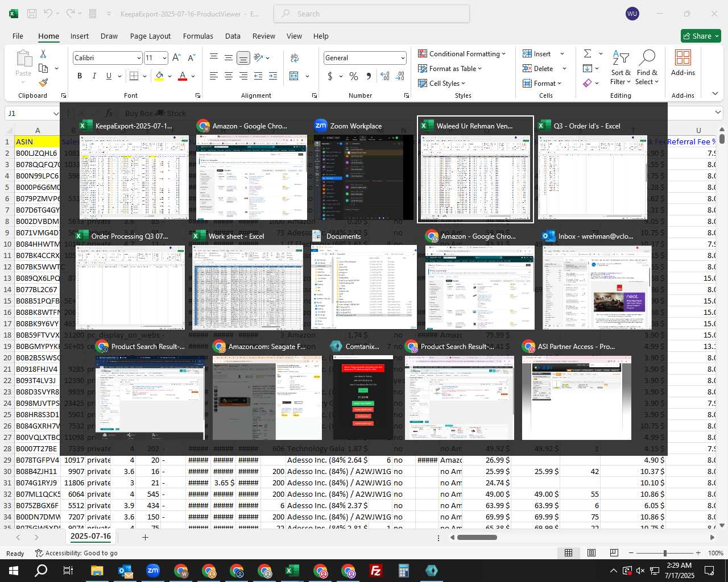Toggle Normal view in status bar

(568, 552)
